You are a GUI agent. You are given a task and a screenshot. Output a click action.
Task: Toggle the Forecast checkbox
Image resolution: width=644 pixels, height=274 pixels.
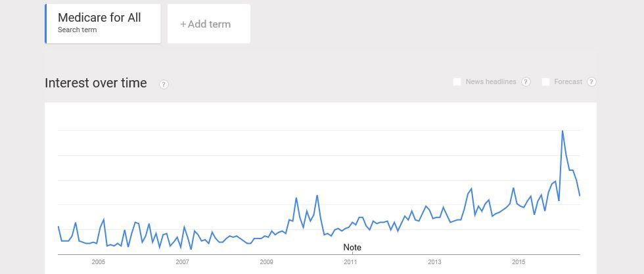coord(545,82)
